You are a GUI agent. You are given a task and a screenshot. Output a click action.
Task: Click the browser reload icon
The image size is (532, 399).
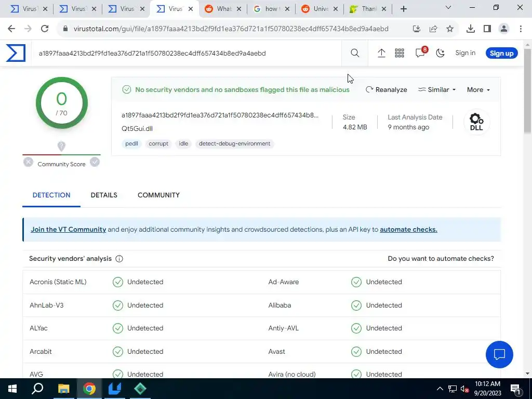tap(45, 29)
